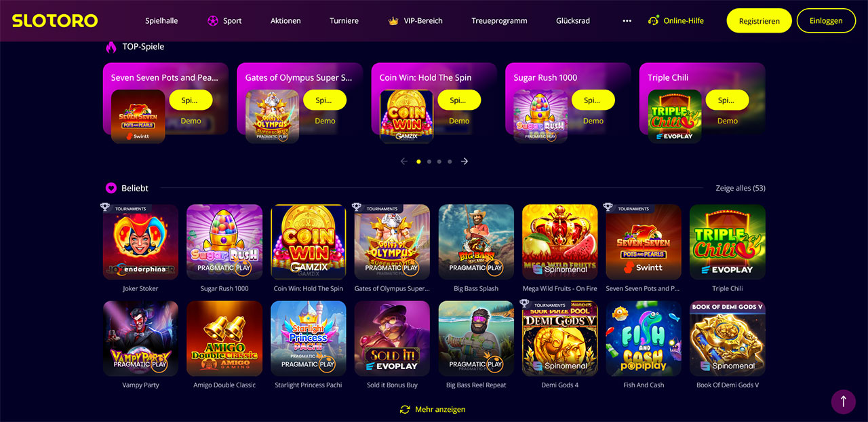This screenshot has height=422, width=868.
Task: Expand Beliebt with Zeige alles (53)
Action: 741,188
